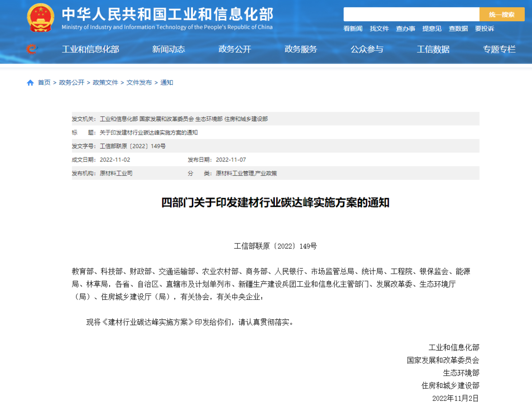This screenshot has width=532, height=404.
Task: Click the 发布机构 value 原材料工业司
Action: (116, 173)
